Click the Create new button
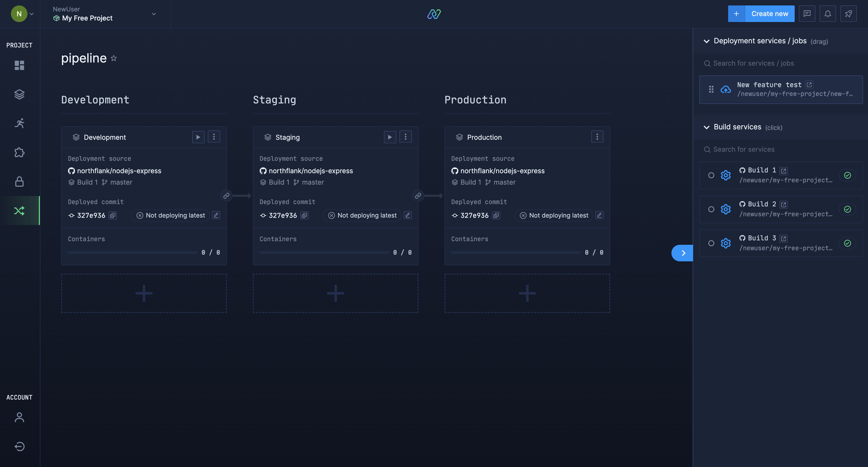The width and height of the screenshot is (868, 467). tap(770, 14)
